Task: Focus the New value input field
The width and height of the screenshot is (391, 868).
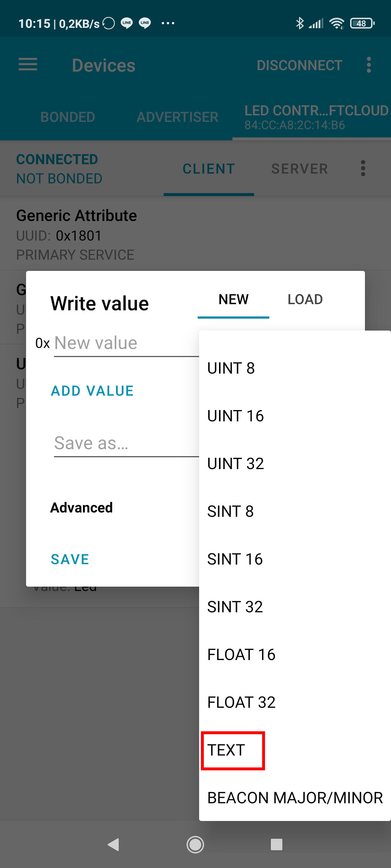Action: tap(126, 343)
